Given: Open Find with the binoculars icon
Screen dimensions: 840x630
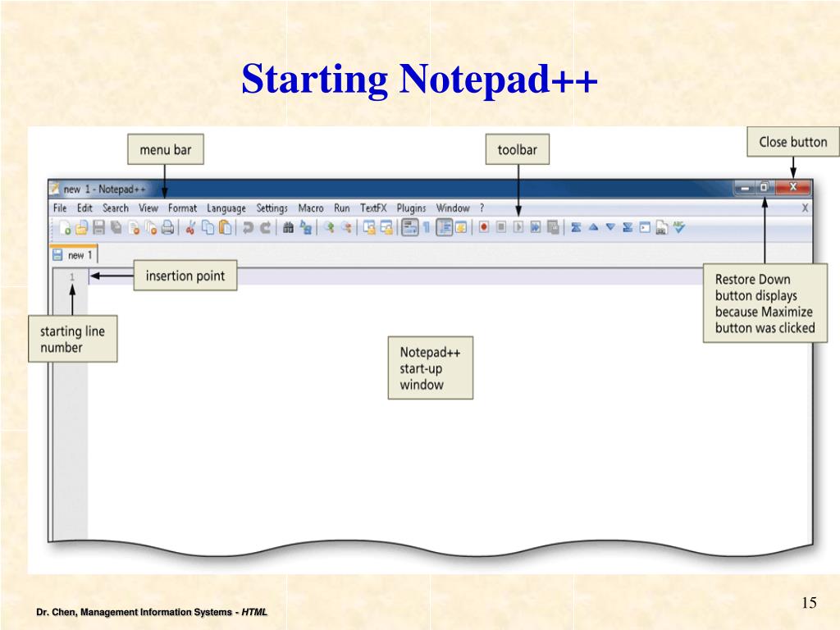Looking at the screenshot, I should coord(288,228).
